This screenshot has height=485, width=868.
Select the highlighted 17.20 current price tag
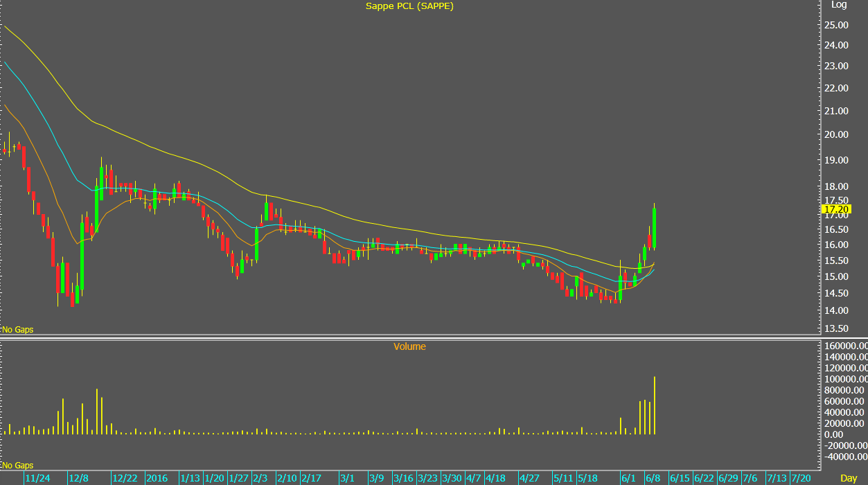[x=835, y=209]
